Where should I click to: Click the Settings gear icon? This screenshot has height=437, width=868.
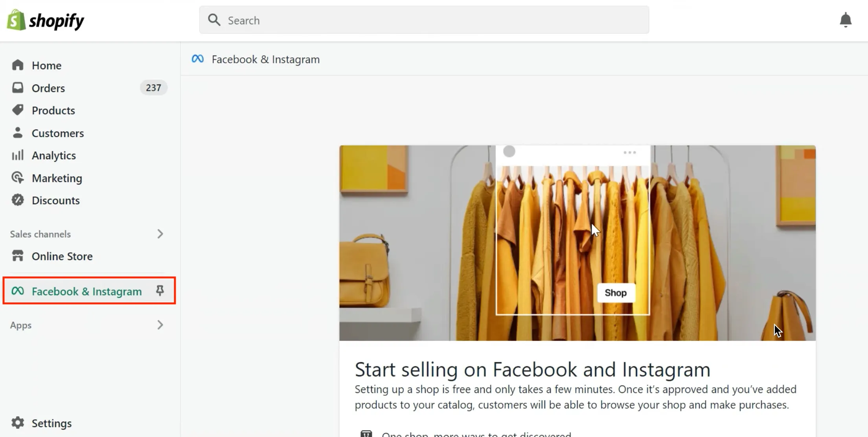(18, 422)
